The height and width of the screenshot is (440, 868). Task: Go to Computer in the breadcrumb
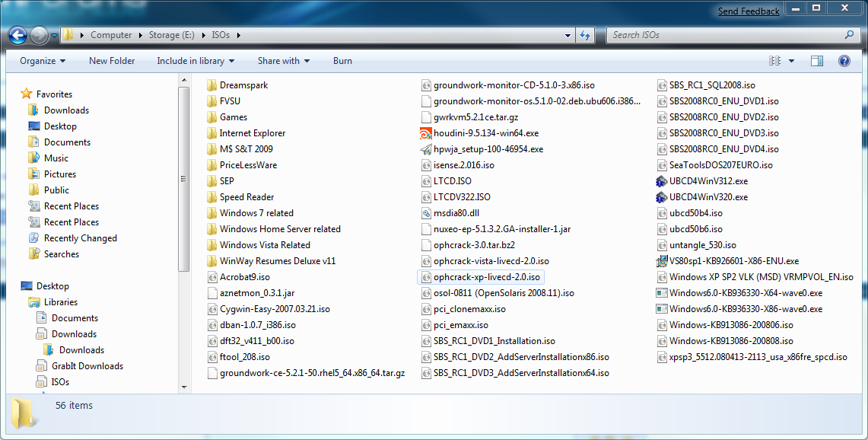point(111,35)
